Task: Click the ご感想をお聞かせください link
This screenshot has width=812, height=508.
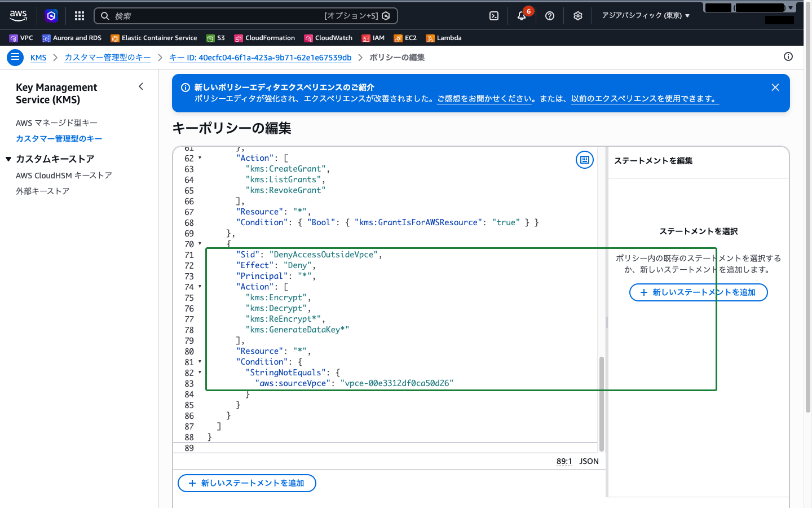Action: [x=484, y=98]
